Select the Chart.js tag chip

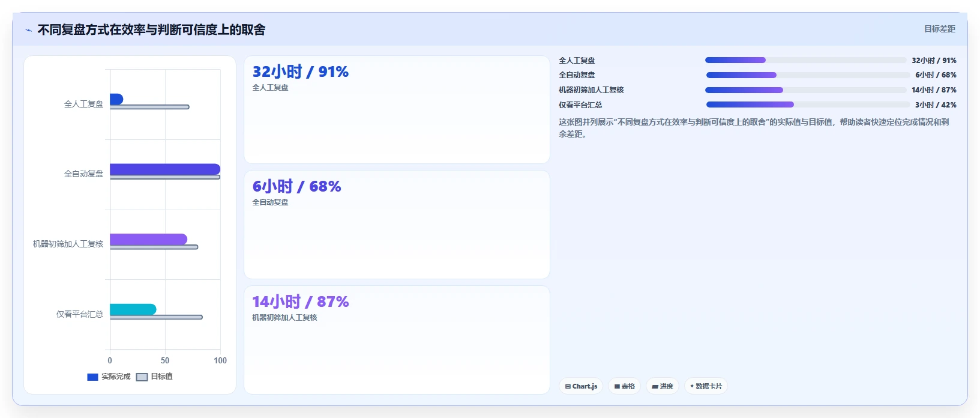[x=581, y=386]
